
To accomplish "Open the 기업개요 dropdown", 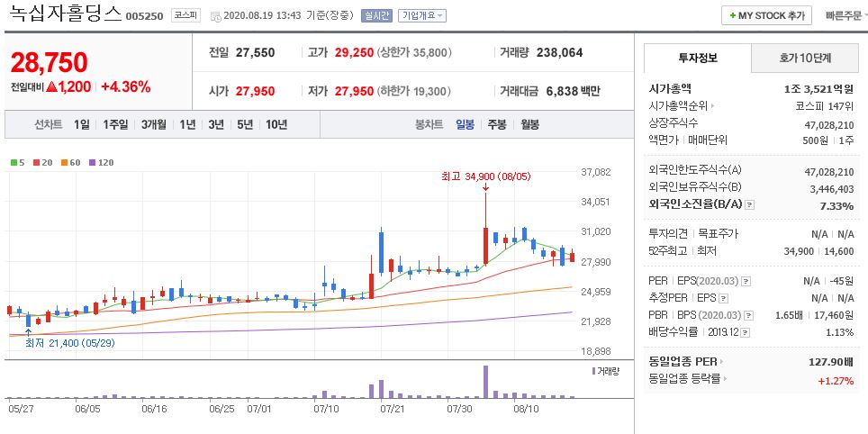I will point(421,15).
